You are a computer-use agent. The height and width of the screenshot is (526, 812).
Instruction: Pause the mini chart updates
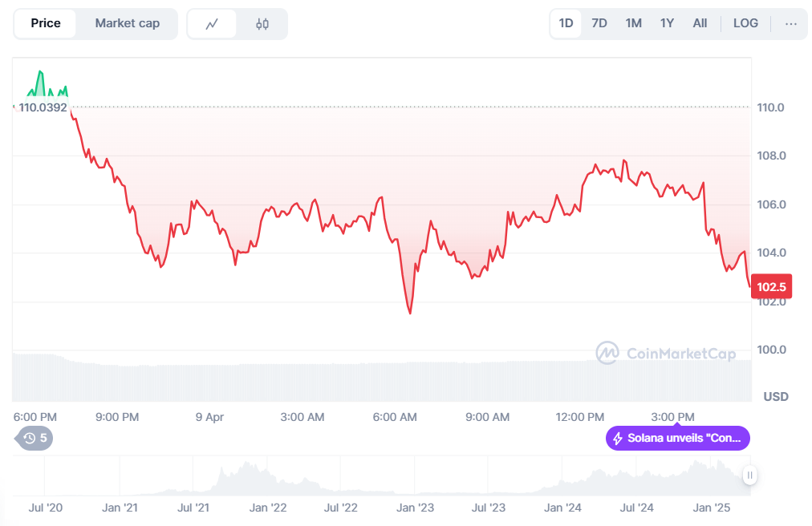(x=749, y=475)
